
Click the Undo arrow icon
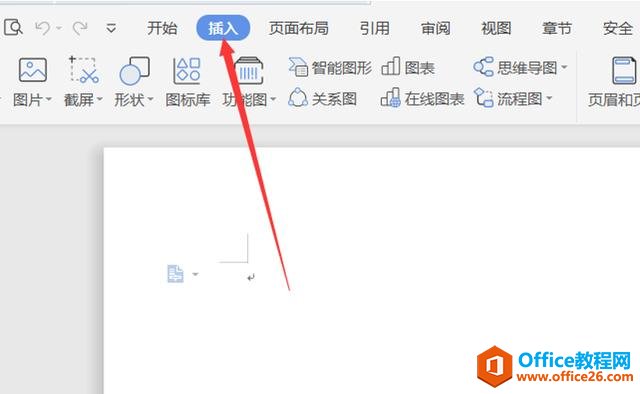[x=43, y=28]
